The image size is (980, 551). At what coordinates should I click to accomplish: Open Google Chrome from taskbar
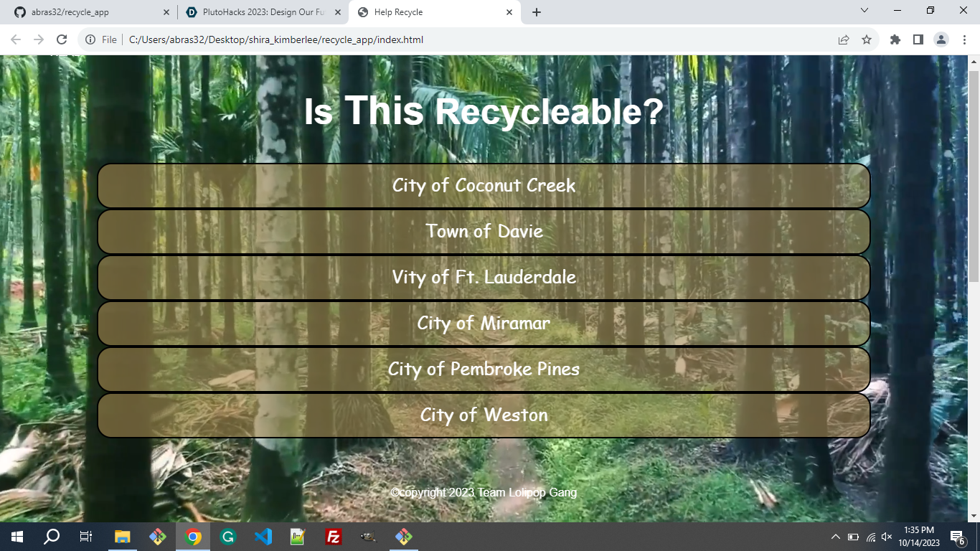tap(193, 537)
